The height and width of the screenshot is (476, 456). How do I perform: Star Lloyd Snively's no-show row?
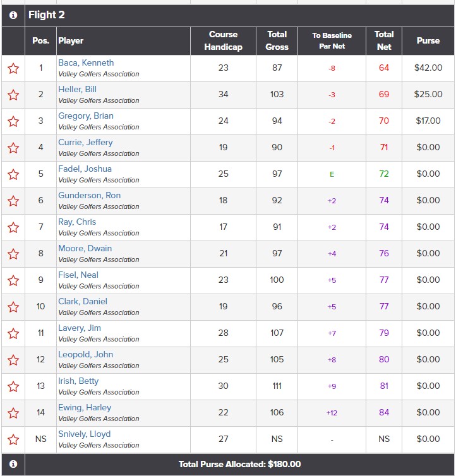point(13,439)
